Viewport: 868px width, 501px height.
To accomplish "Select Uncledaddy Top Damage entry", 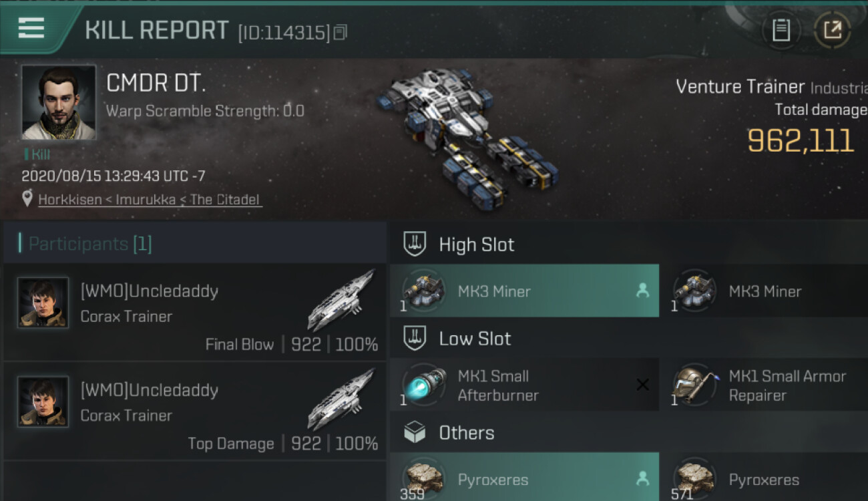I will click(x=195, y=411).
